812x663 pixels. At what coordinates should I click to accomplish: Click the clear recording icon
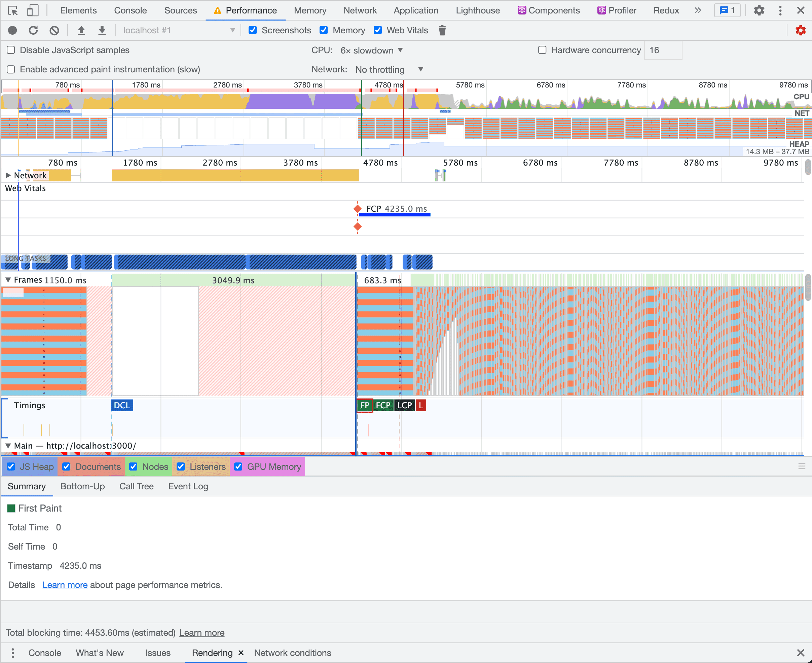54,30
